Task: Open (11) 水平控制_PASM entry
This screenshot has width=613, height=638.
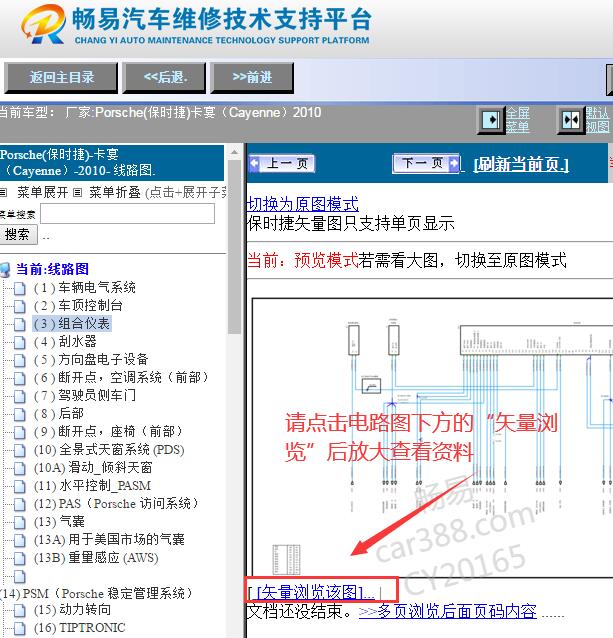Action: pyautogui.click(x=92, y=485)
